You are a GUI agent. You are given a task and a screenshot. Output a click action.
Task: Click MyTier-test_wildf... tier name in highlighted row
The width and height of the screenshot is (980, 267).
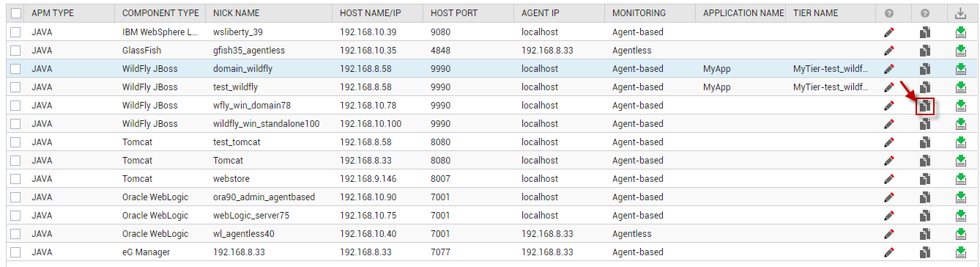[831, 69]
